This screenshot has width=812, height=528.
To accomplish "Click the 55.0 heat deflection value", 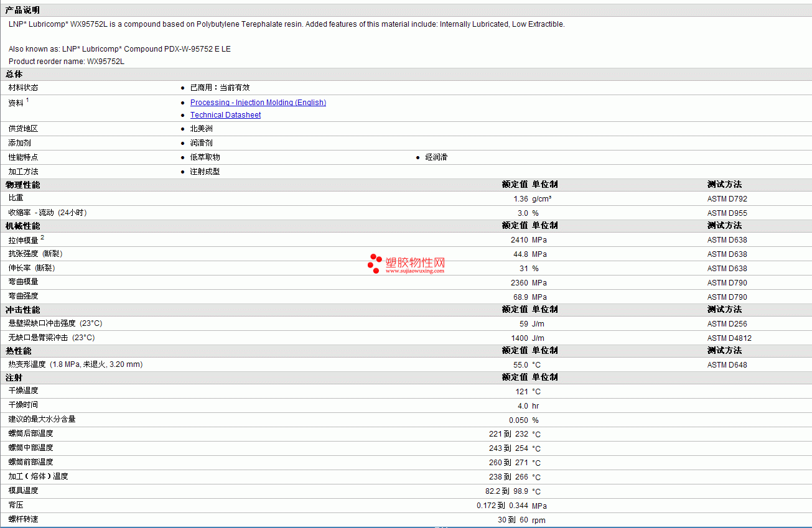I will tap(521, 365).
